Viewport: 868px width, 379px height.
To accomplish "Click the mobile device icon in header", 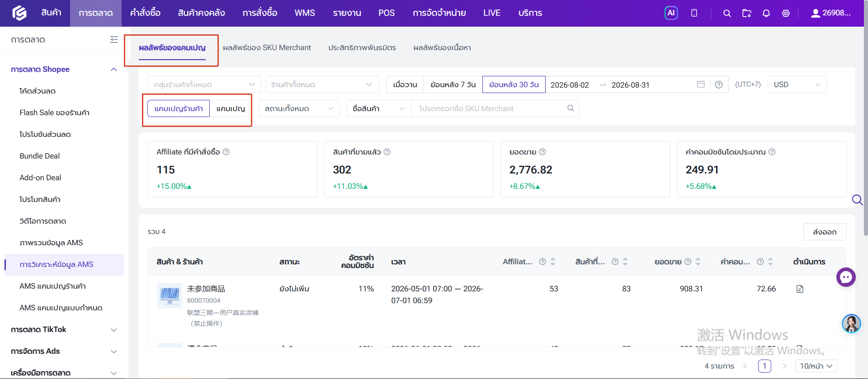I will click(694, 13).
